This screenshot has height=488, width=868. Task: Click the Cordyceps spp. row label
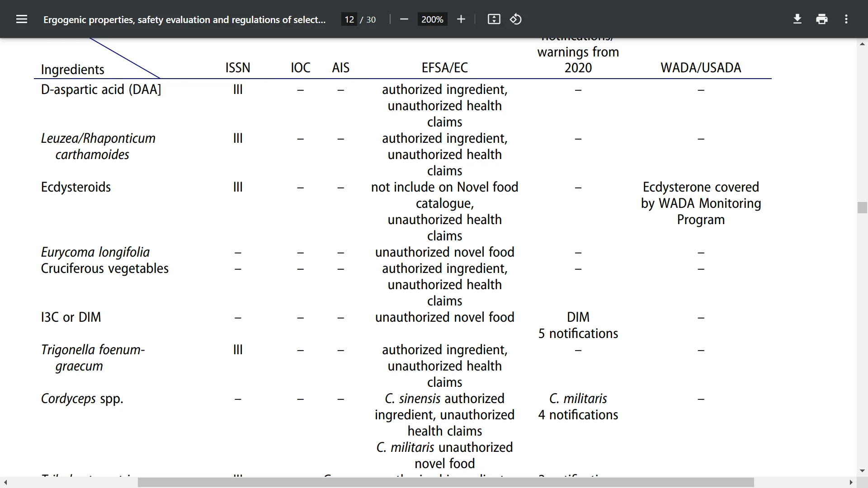pyautogui.click(x=82, y=399)
